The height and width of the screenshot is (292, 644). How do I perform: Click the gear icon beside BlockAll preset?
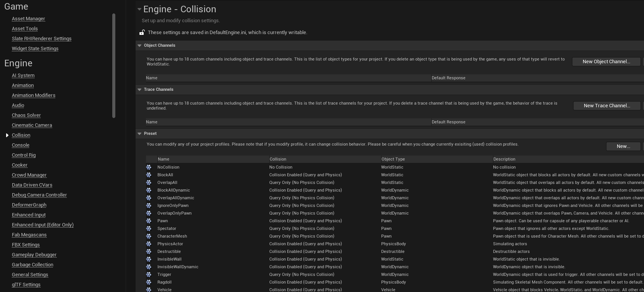(x=149, y=175)
